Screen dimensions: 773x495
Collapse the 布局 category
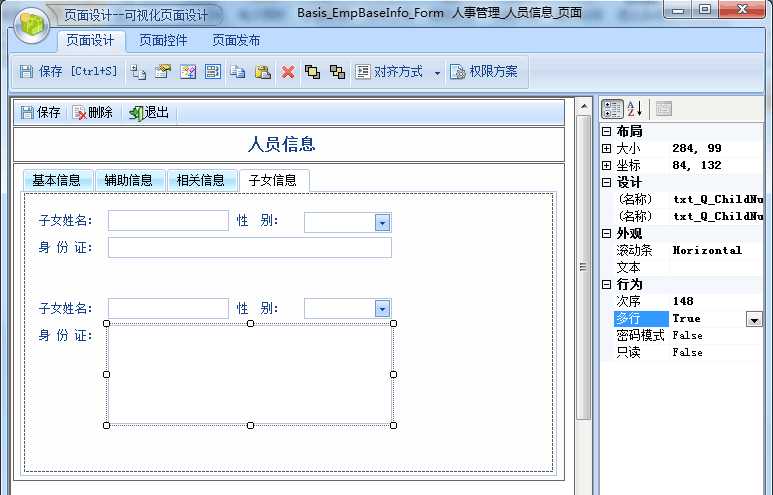[x=607, y=131]
